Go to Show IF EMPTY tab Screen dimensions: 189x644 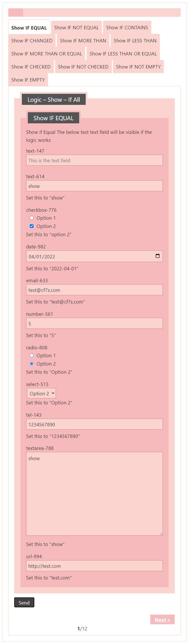click(x=28, y=80)
